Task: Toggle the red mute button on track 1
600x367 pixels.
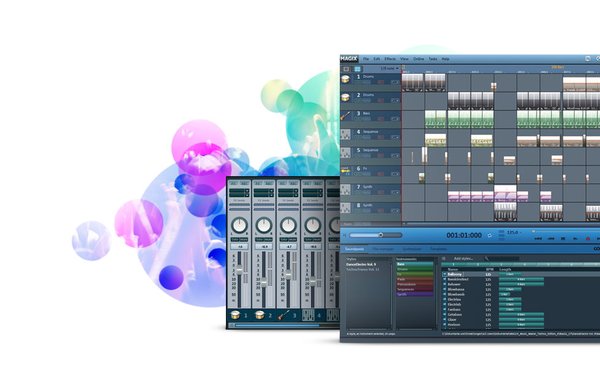Action: [x=381, y=82]
